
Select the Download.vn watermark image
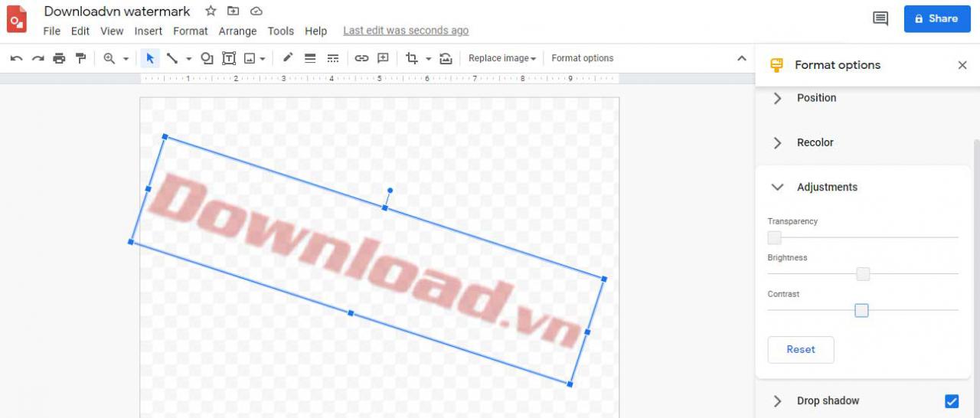coord(367,260)
